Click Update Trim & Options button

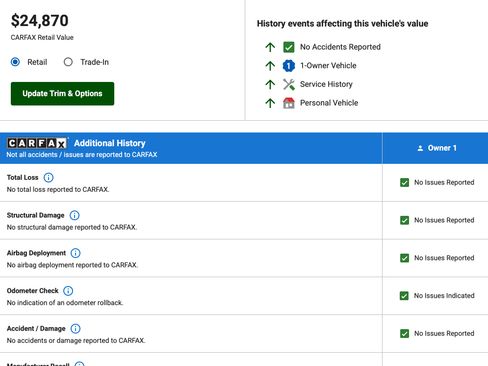(x=62, y=94)
